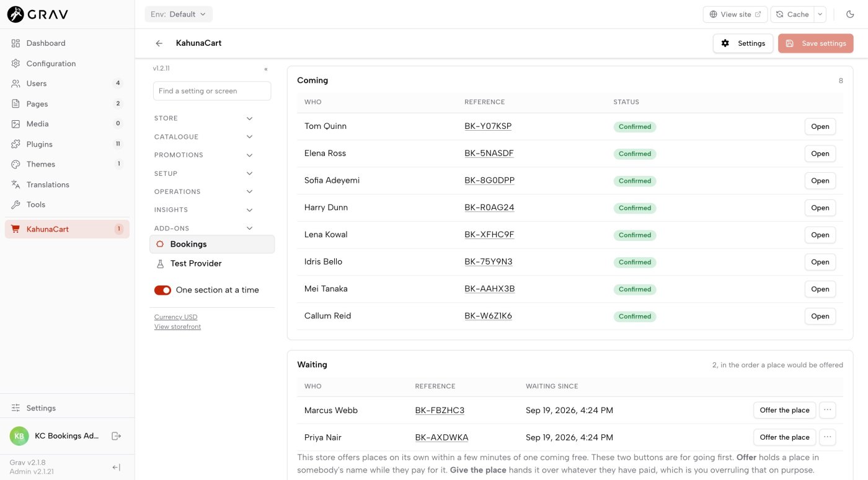Click the Themes palette icon

(x=15, y=164)
